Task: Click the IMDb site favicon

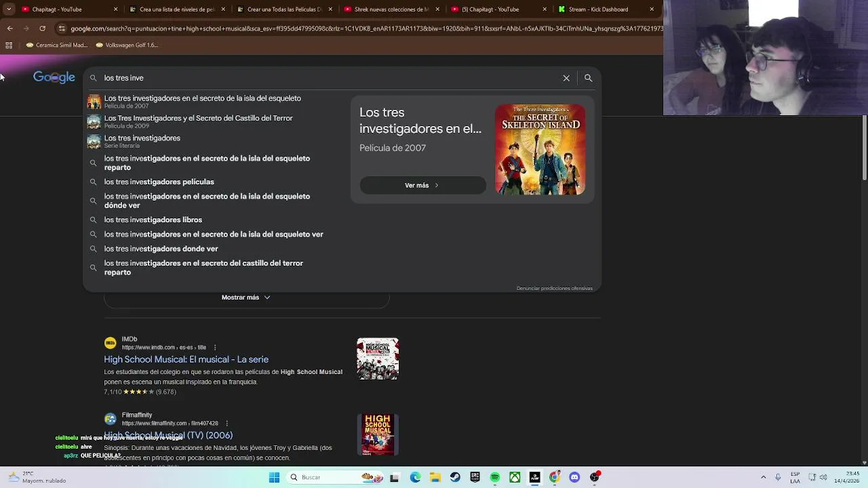Action: tap(110, 343)
